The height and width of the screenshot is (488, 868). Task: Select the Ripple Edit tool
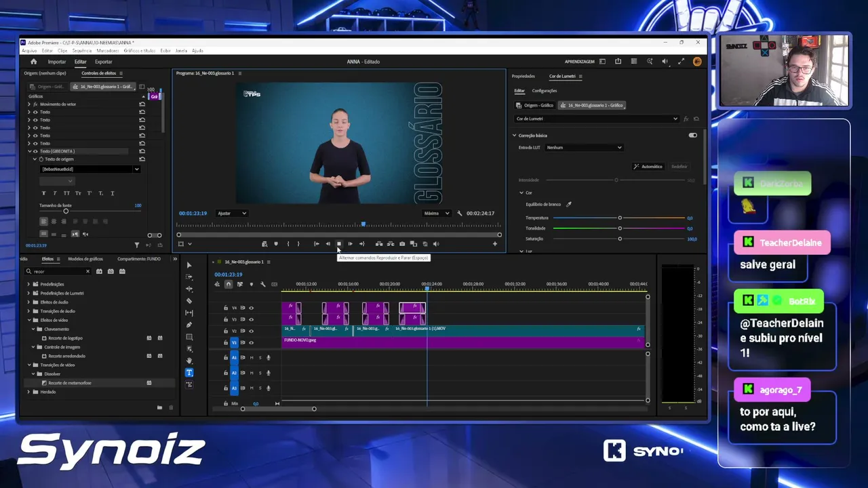click(189, 289)
